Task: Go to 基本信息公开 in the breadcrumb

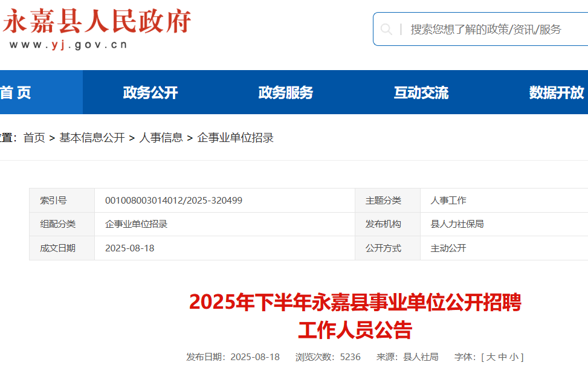Action: 92,138
